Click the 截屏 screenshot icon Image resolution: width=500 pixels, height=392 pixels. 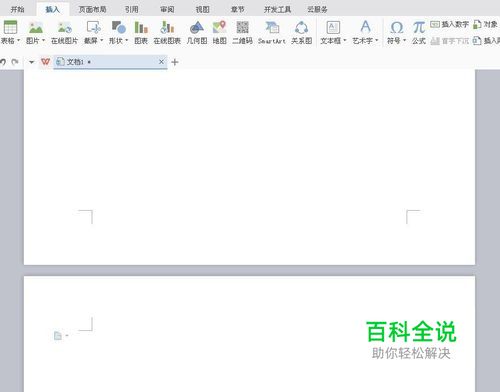[93, 27]
